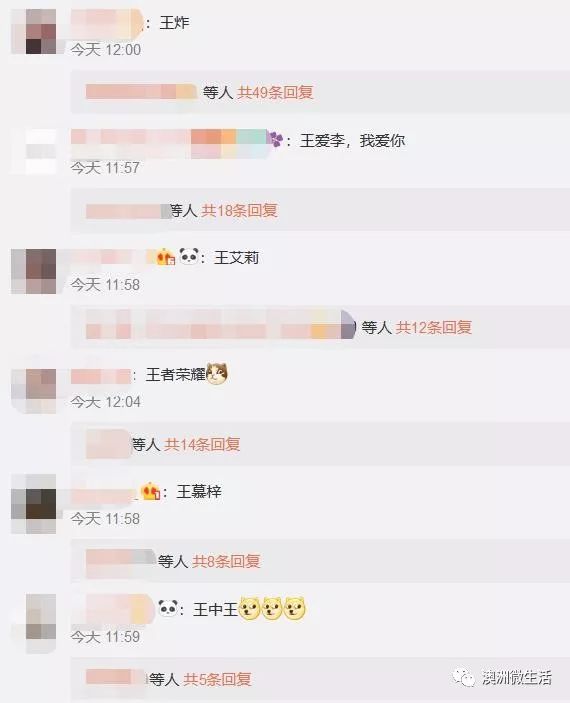The height and width of the screenshot is (703, 570).
Task: Click the 今天 12:00 timestamp
Action: (106, 50)
